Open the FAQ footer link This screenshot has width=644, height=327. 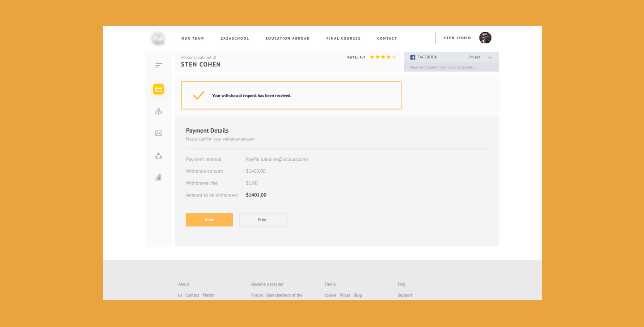(x=402, y=284)
